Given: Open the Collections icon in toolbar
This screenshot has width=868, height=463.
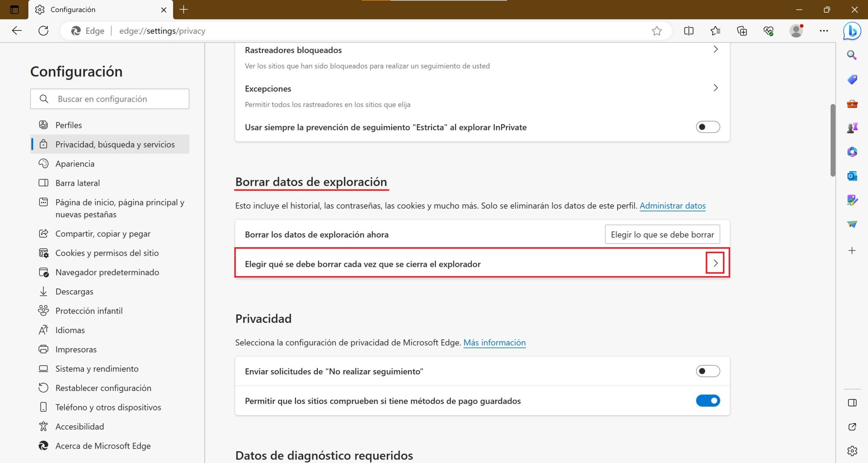Looking at the screenshot, I should click(742, 30).
